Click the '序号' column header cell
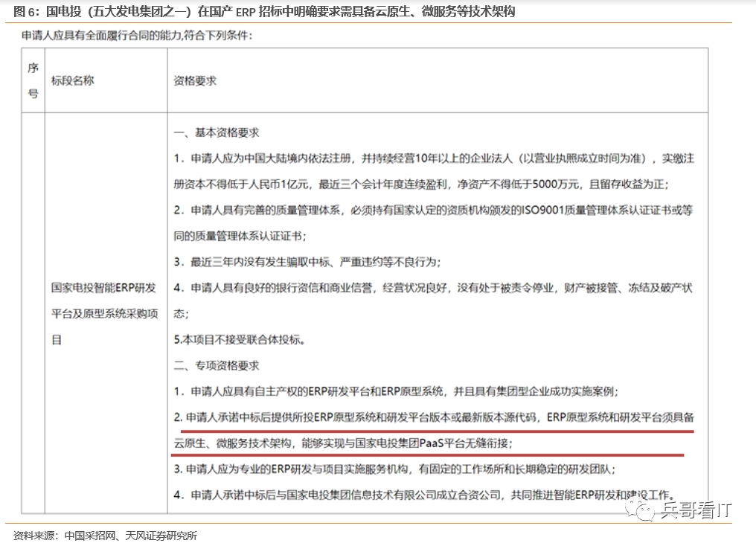The width and height of the screenshot is (756, 543). pos(33,80)
